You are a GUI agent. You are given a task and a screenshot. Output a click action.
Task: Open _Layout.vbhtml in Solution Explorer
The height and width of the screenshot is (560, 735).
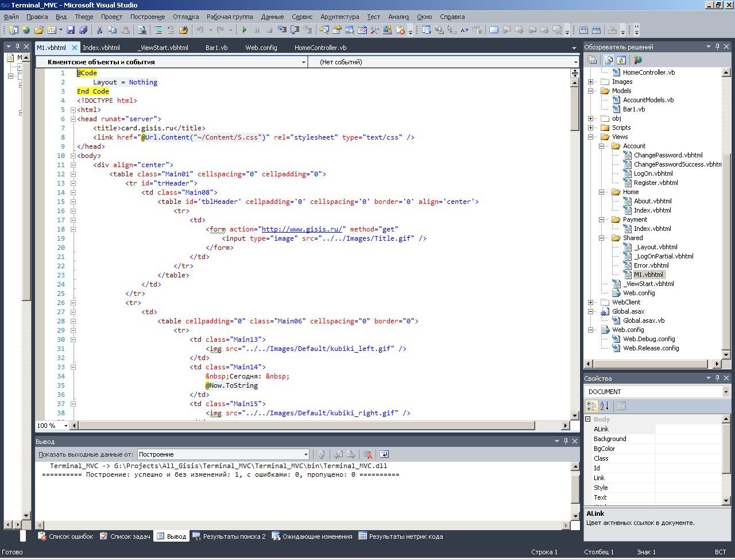tap(655, 247)
